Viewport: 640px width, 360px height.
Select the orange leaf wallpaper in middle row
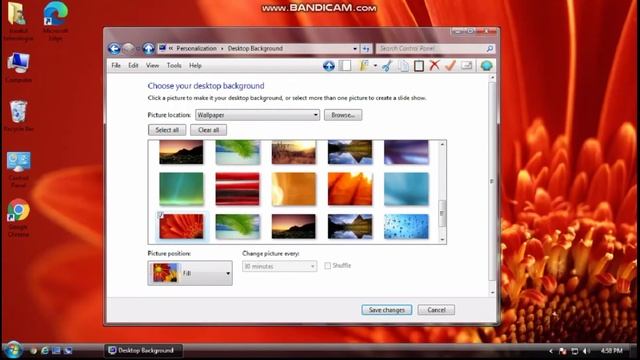click(350, 189)
